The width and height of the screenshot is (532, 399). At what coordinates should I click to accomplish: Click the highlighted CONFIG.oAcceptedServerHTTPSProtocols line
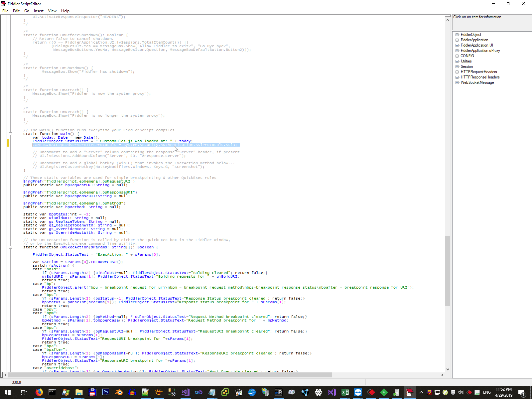click(136, 145)
